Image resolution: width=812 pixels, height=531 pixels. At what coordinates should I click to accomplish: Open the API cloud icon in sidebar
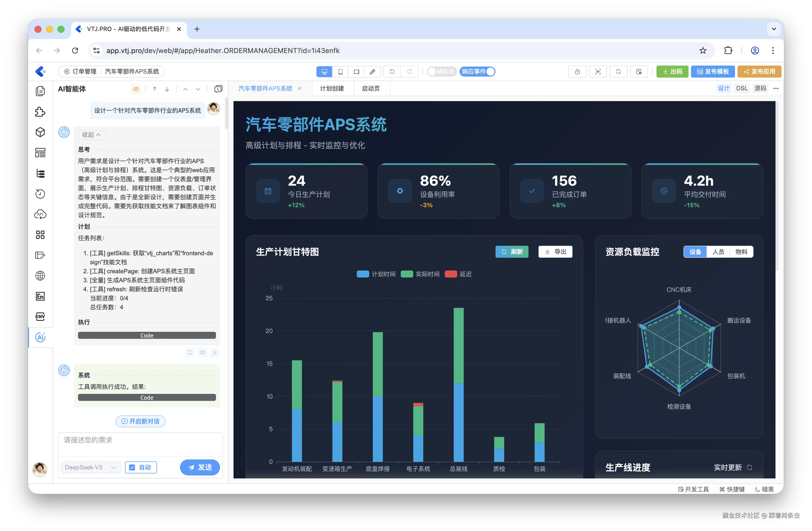coord(40,214)
